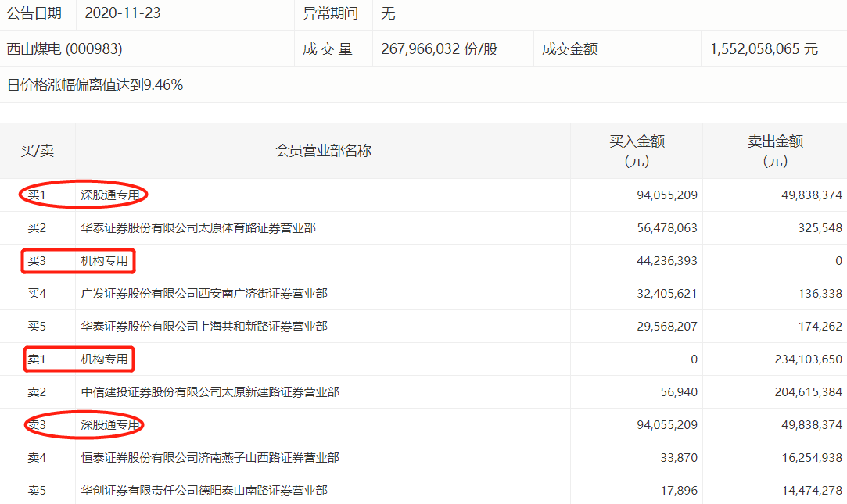Click turnover amount 1,552,058,065 元

coord(764,49)
